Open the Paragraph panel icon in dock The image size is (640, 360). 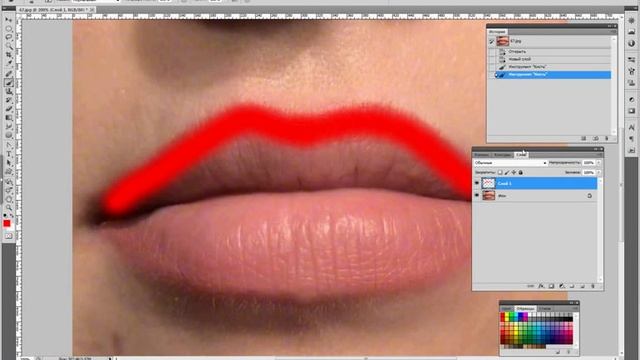pyautogui.click(x=631, y=139)
